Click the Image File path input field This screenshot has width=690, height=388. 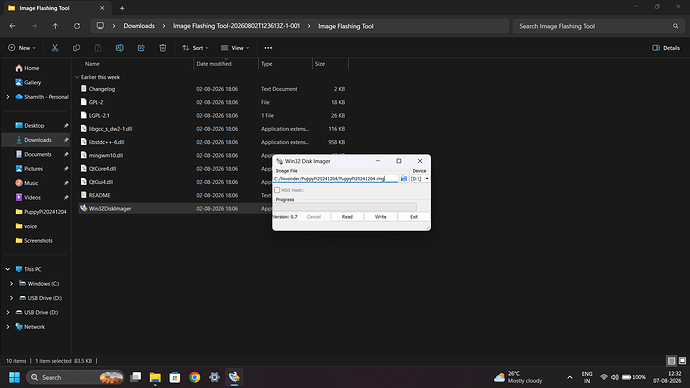(x=335, y=179)
